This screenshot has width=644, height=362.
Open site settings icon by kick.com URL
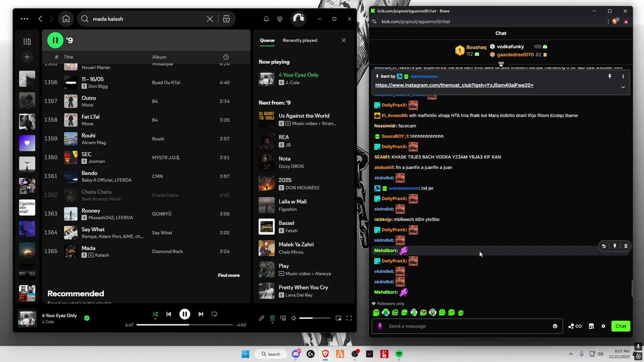[x=374, y=22]
